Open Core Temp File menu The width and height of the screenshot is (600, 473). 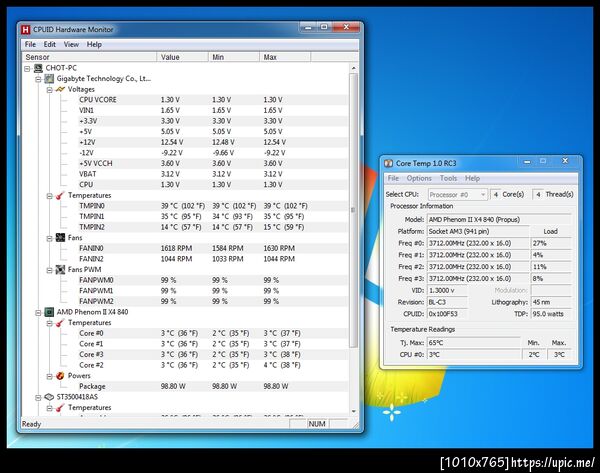pyautogui.click(x=393, y=178)
